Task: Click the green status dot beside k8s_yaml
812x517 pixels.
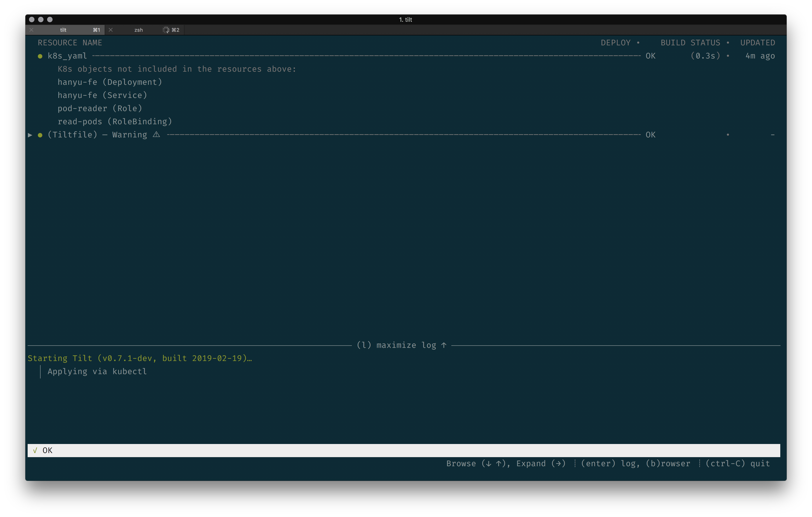Action: [x=40, y=56]
